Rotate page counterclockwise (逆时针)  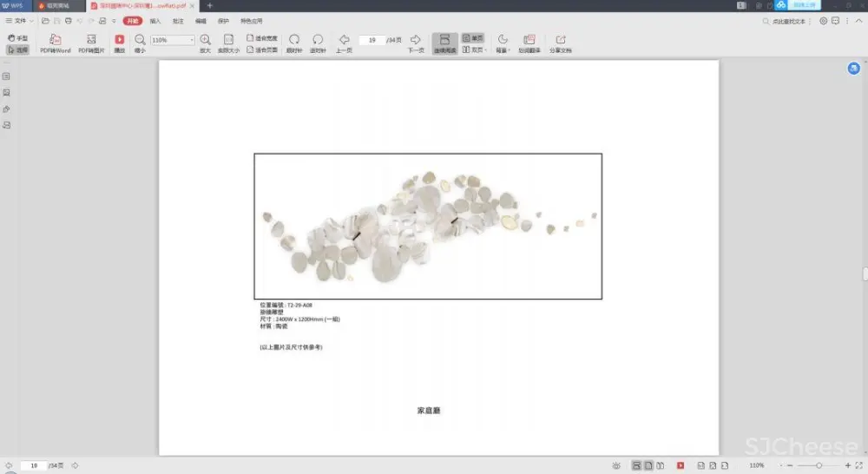(318, 43)
